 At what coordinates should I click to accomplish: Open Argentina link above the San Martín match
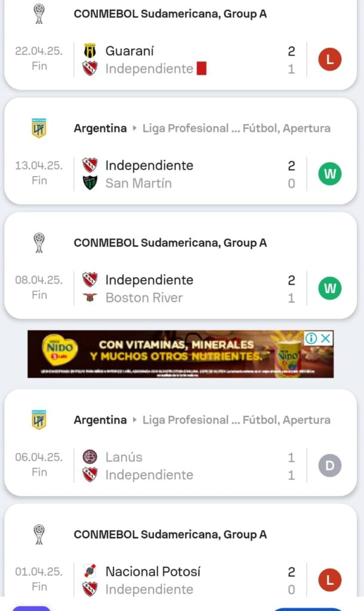[100, 128]
